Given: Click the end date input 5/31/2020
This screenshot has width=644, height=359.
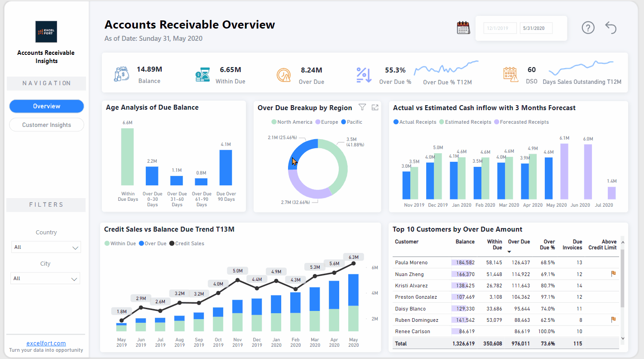Looking at the screenshot, I should pyautogui.click(x=536, y=28).
